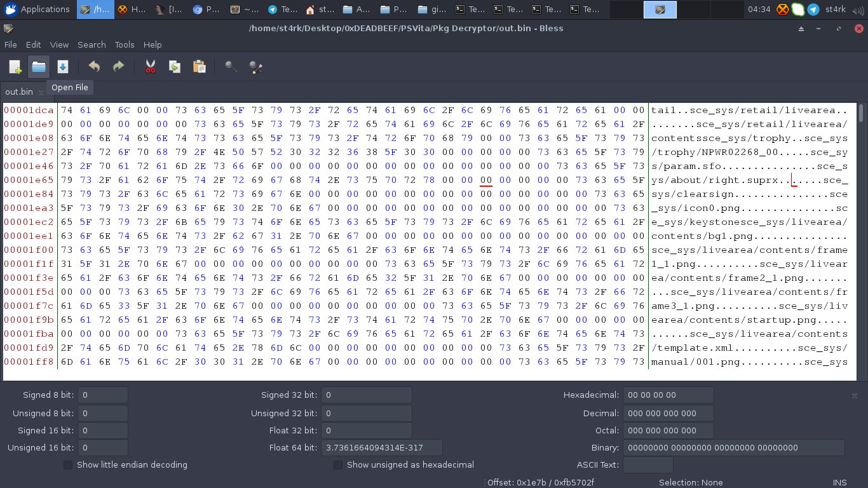Toggle Show unsigned as hexadecimal
868x488 pixels.
[338, 465]
